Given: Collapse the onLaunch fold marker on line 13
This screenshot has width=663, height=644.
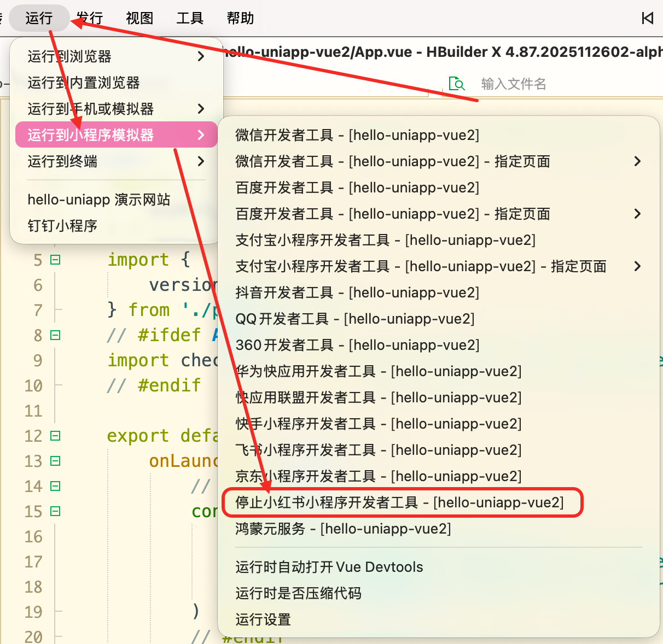Looking at the screenshot, I should 55,461.
